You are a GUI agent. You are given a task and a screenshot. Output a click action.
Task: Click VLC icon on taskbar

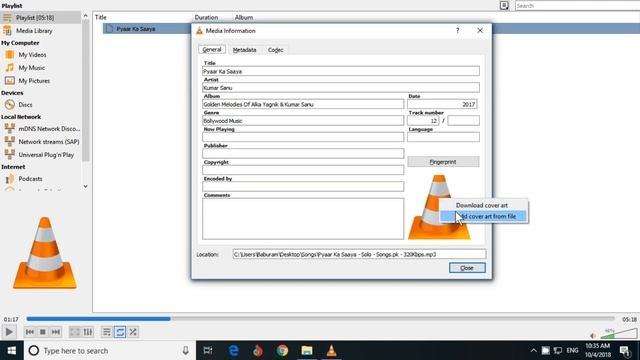[x=331, y=351]
